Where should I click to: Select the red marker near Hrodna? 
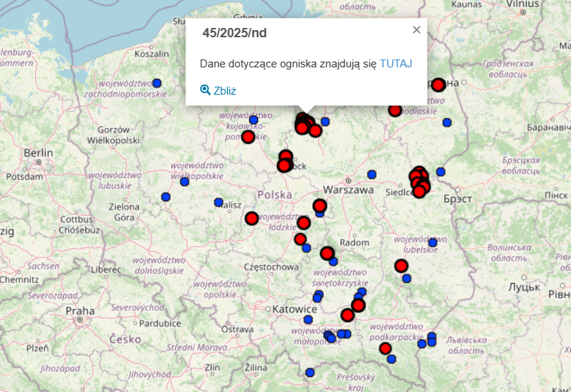438,85
